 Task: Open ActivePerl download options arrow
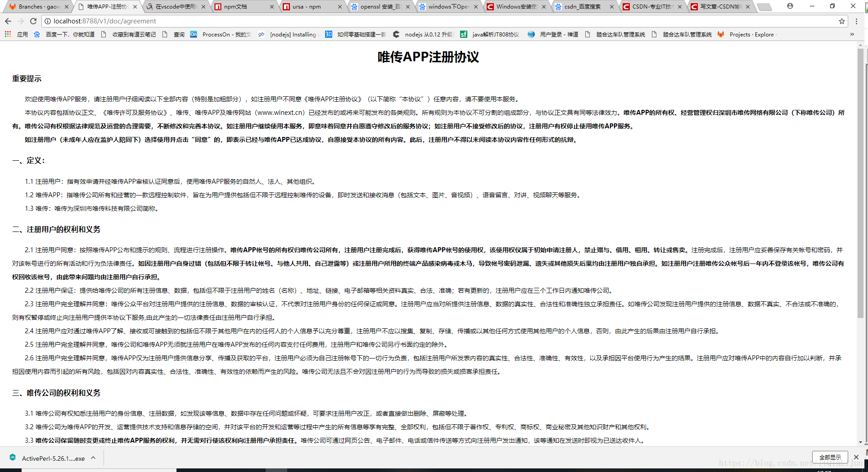(x=93, y=458)
